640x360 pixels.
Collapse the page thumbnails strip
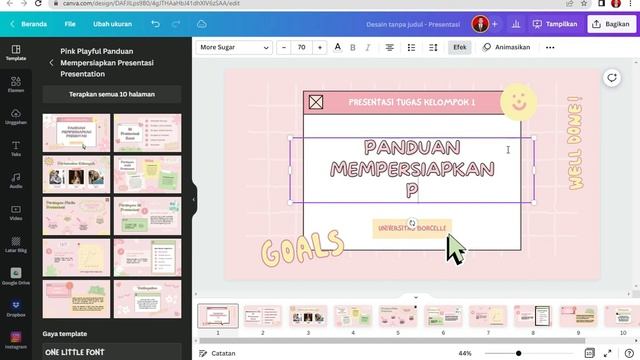click(x=416, y=297)
